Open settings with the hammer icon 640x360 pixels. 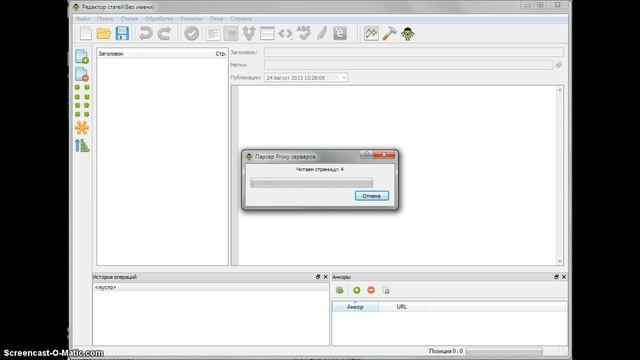pos(389,33)
